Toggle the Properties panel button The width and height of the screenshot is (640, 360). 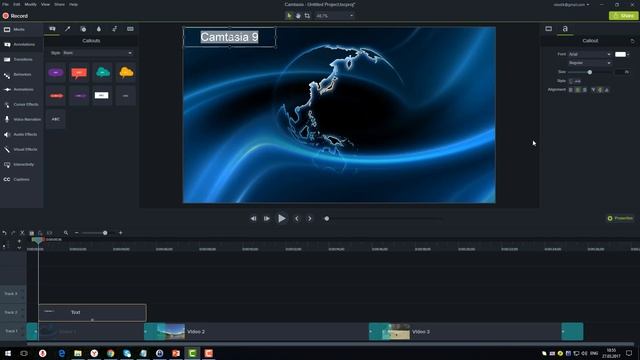(620, 218)
